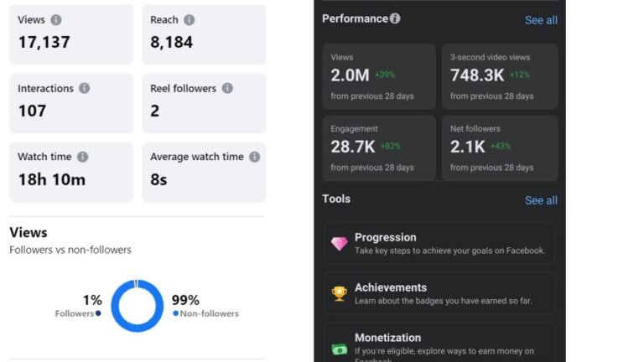Click the Progression gem icon

tap(339, 244)
